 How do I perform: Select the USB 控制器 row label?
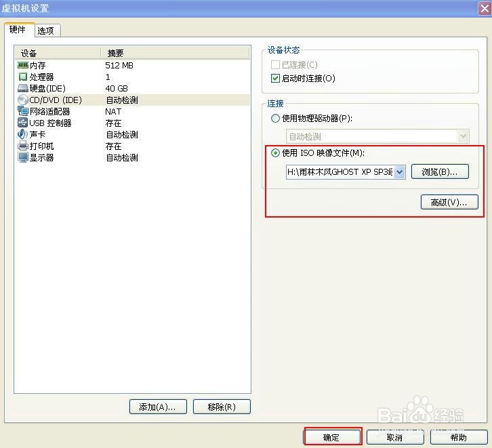(x=50, y=123)
